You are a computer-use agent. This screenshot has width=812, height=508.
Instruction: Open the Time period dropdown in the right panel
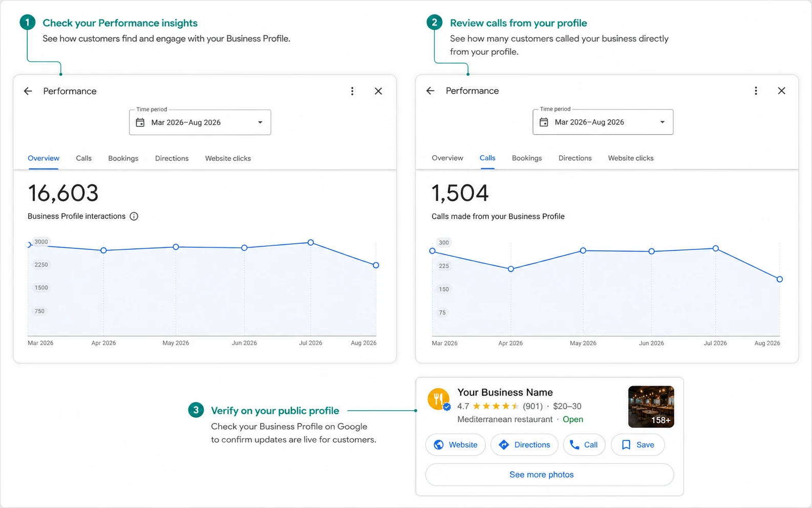coord(603,122)
